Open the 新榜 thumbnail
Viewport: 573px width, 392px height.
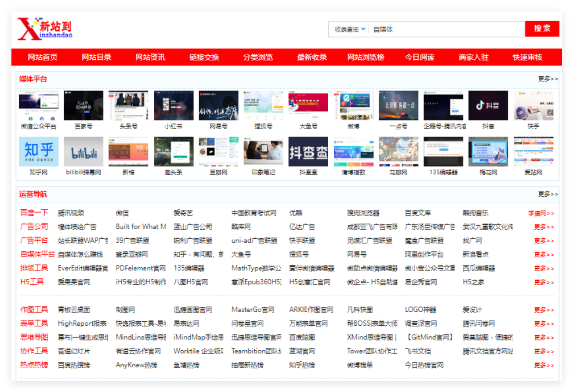click(x=128, y=151)
